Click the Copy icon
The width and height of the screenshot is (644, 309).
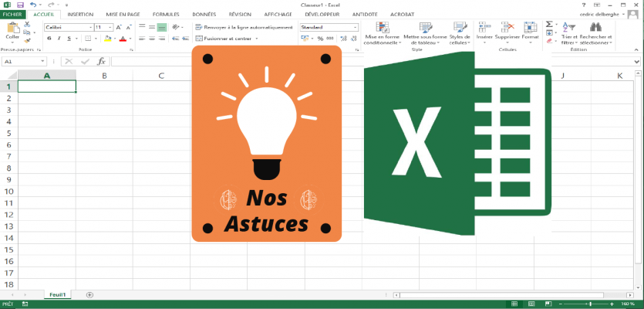27,32
